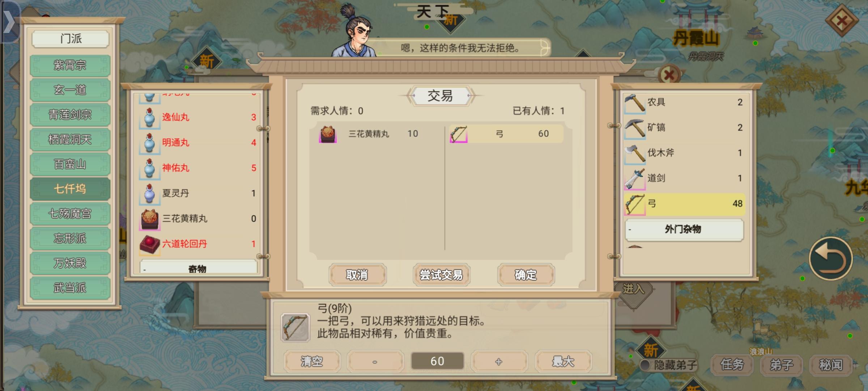This screenshot has width=868, height=391.
Task: Switch to the 青莲剑宗 sect tab
Action: pyautogui.click(x=70, y=115)
